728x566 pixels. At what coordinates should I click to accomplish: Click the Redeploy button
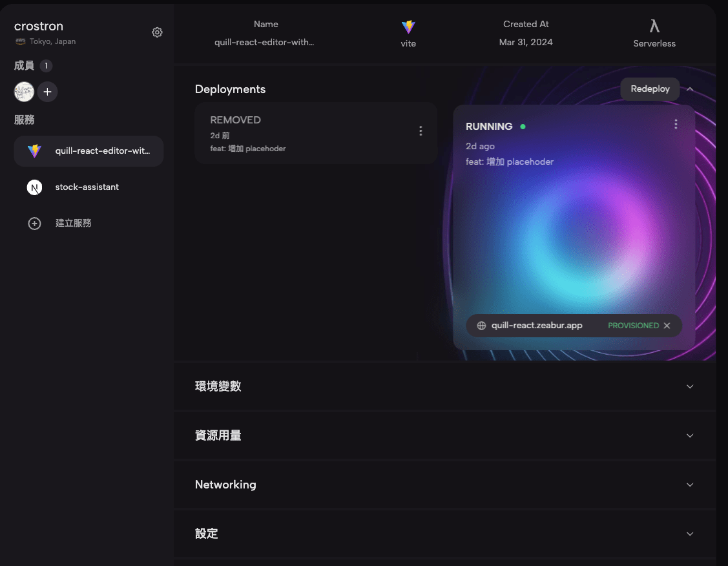coord(649,89)
